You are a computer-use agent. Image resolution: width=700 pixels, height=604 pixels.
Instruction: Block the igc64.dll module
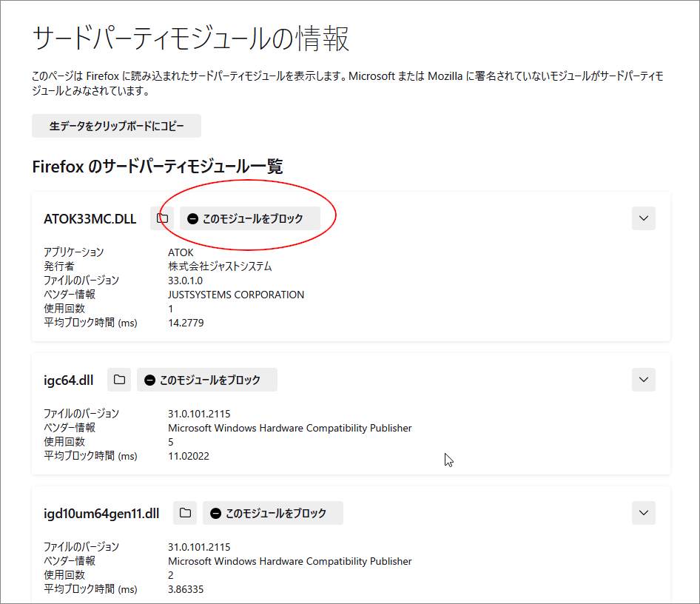pyautogui.click(x=207, y=380)
